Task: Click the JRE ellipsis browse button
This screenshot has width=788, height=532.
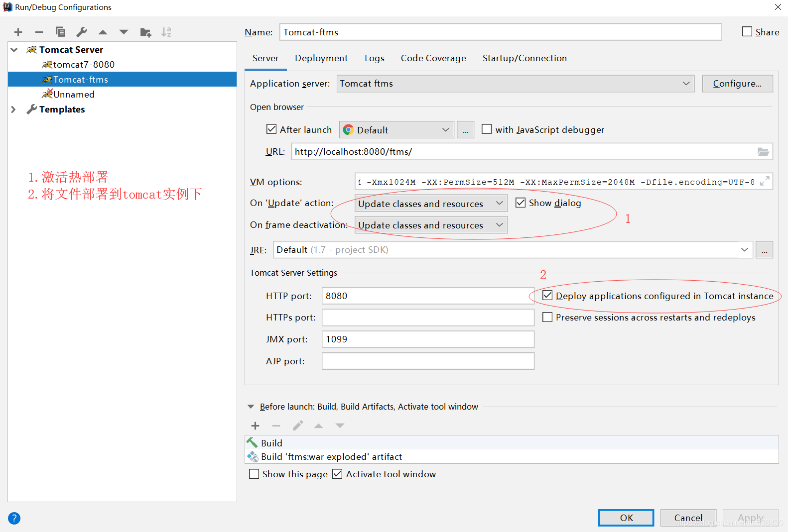Action: click(x=764, y=250)
